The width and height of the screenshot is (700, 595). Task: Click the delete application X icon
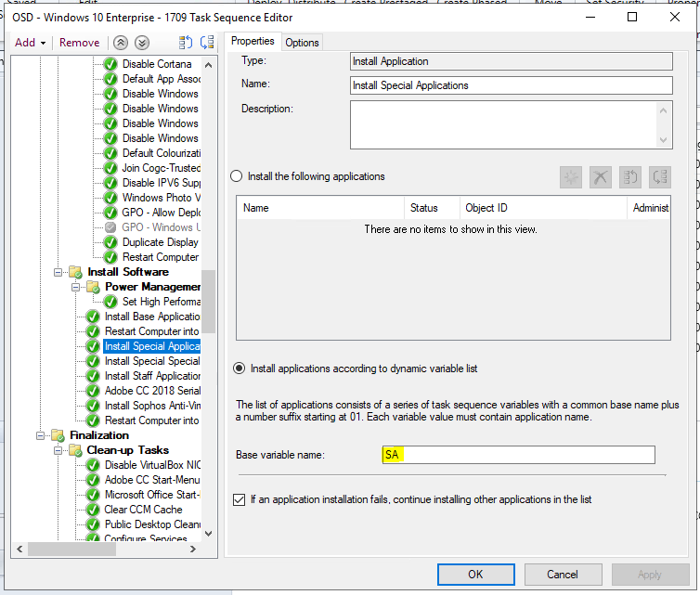601,177
